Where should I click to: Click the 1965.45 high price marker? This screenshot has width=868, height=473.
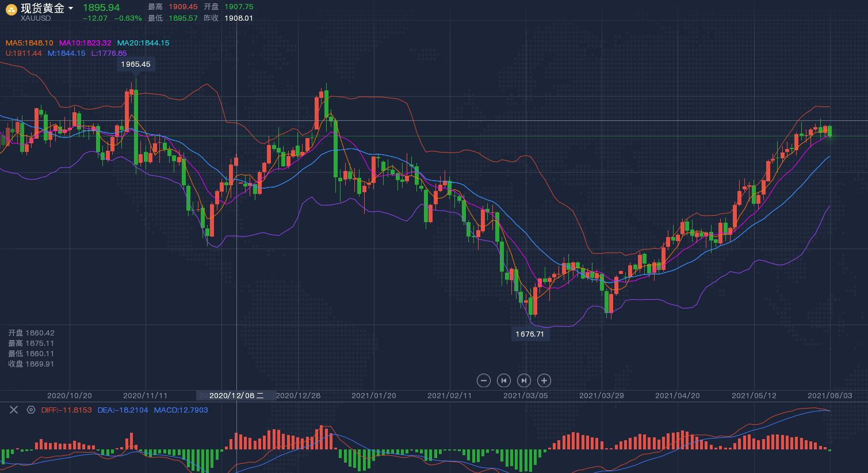(x=136, y=64)
